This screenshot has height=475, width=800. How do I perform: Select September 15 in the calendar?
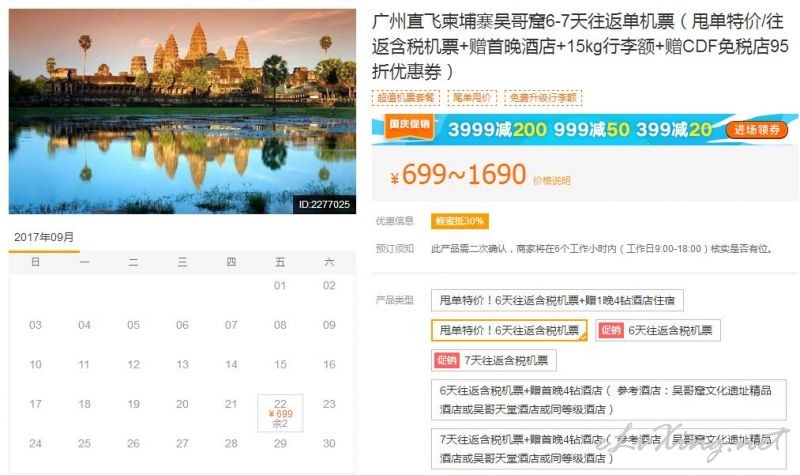pos(280,364)
